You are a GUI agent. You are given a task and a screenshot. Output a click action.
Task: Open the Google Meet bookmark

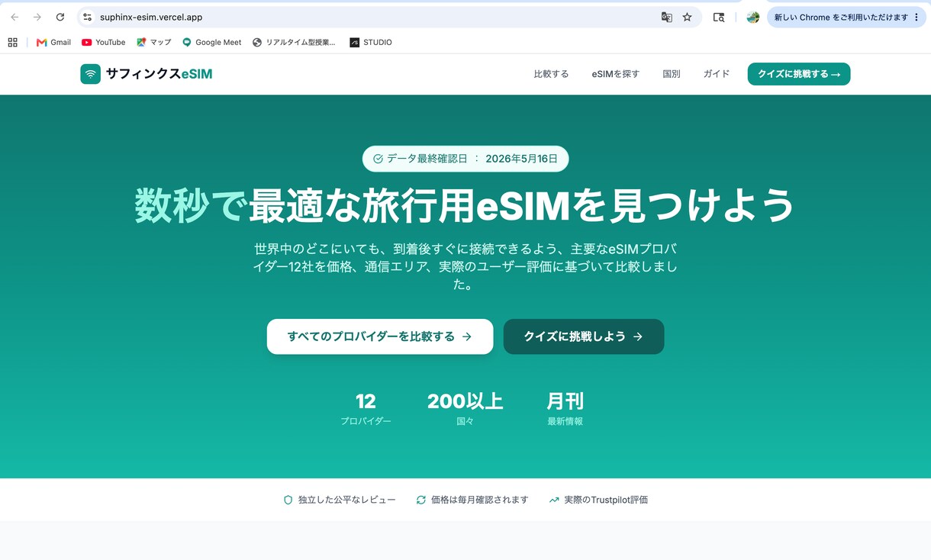(211, 42)
